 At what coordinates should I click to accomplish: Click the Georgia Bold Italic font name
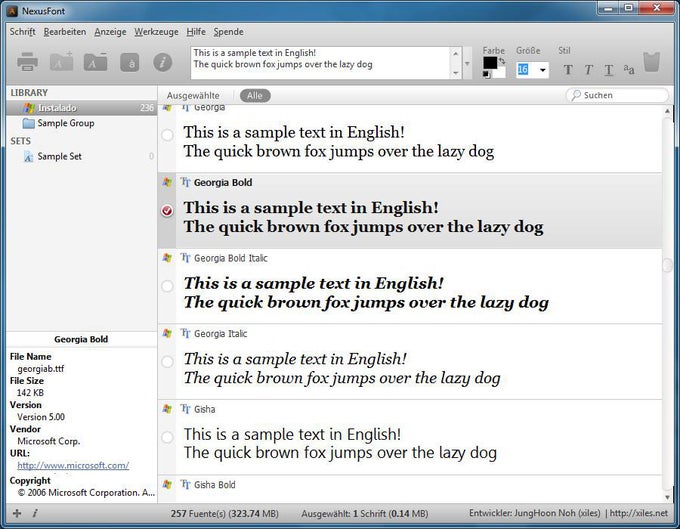(231, 258)
